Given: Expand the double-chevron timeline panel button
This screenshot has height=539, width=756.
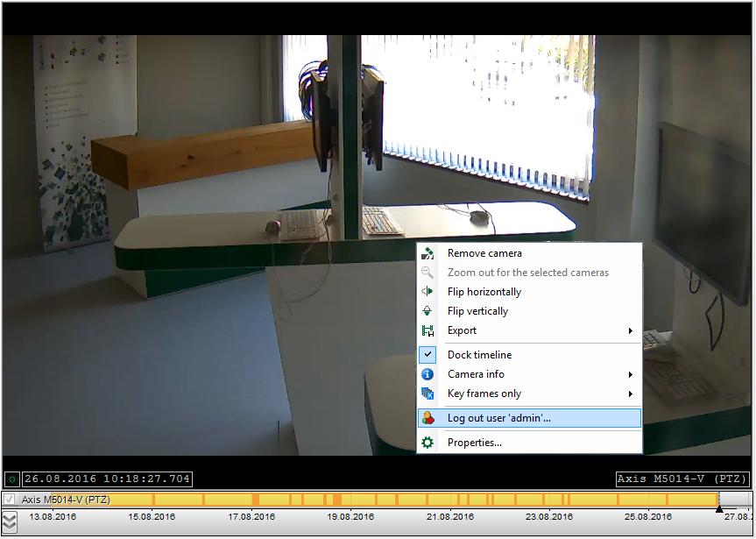Looking at the screenshot, I should click(10, 521).
